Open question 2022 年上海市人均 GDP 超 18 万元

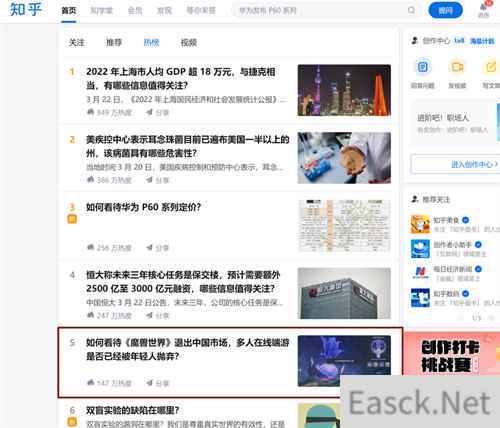pyautogui.click(x=180, y=78)
